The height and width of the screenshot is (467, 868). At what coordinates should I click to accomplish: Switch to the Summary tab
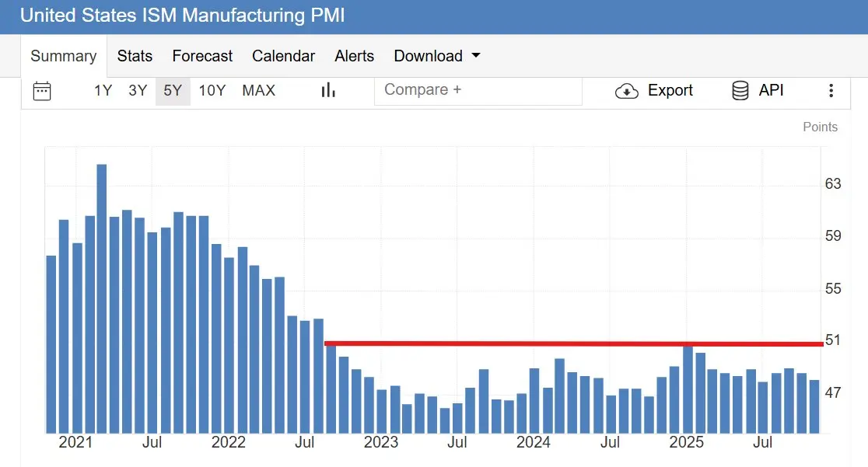point(64,56)
